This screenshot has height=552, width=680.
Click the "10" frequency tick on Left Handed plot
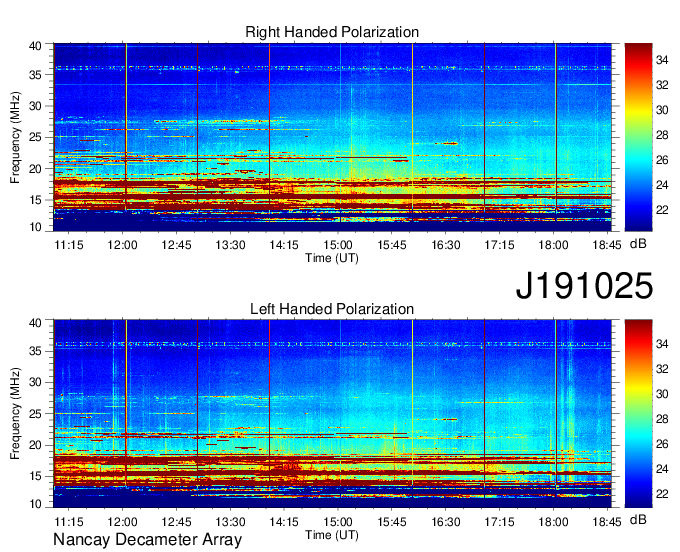35,504
